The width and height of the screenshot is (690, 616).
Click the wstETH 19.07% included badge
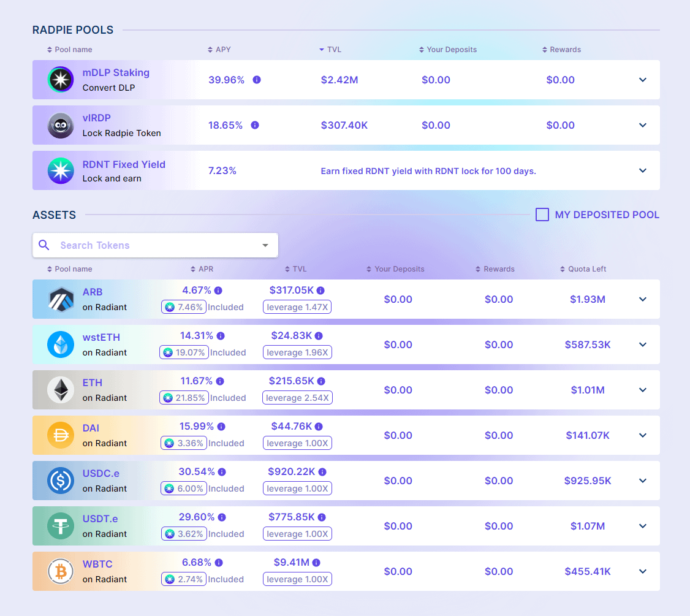184,352
